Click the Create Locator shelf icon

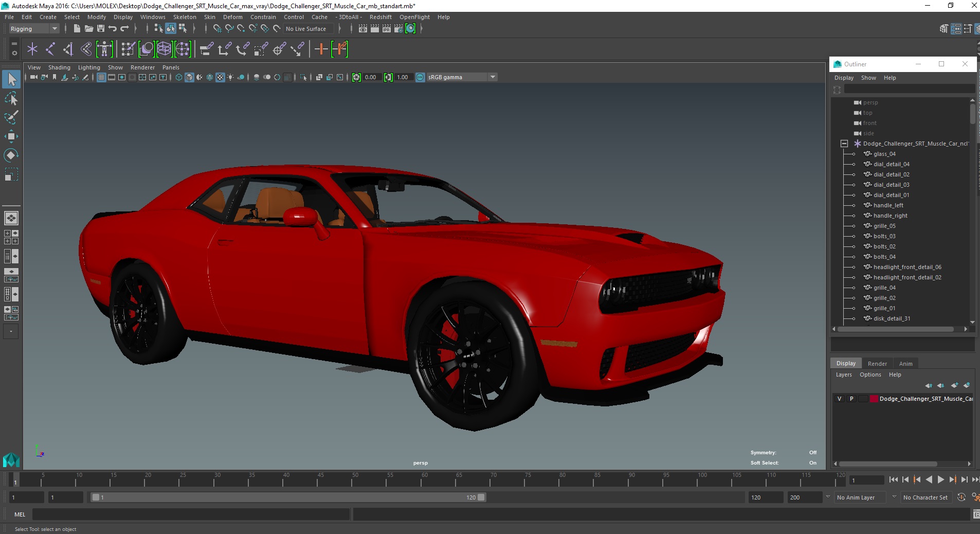pyautogui.click(x=32, y=49)
